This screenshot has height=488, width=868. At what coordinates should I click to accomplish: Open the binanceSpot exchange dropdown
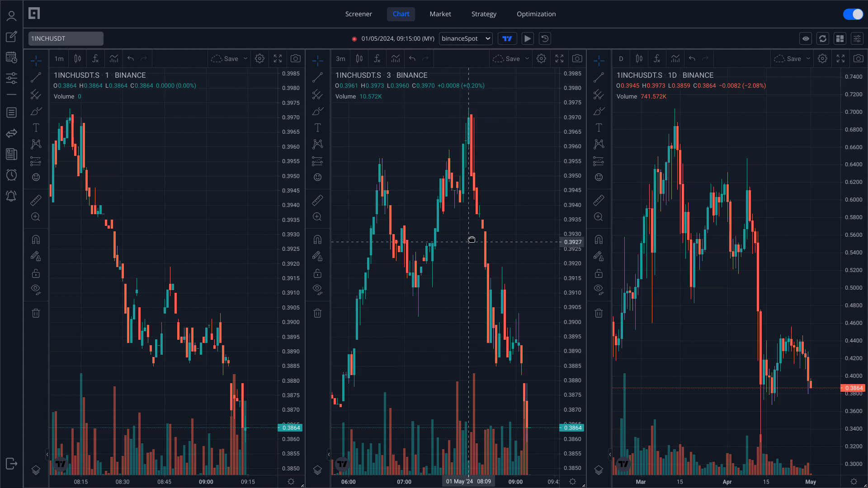pos(466,39)
